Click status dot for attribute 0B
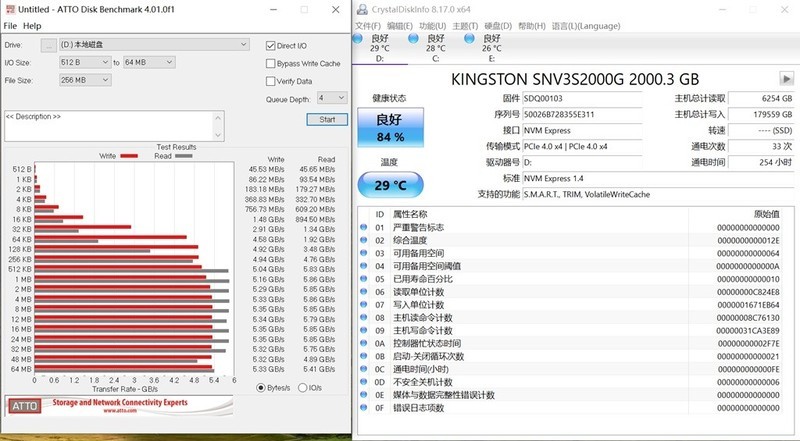 click(x=363, y=356)
